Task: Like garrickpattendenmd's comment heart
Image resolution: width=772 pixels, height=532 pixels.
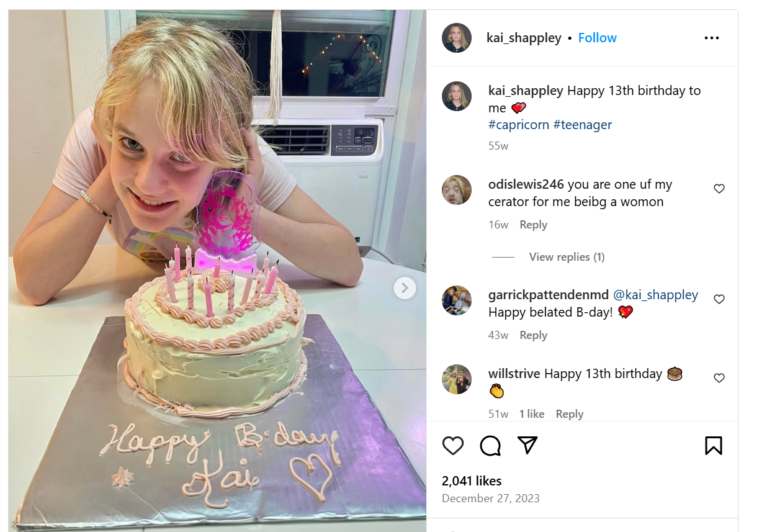Action: (719, 299)
